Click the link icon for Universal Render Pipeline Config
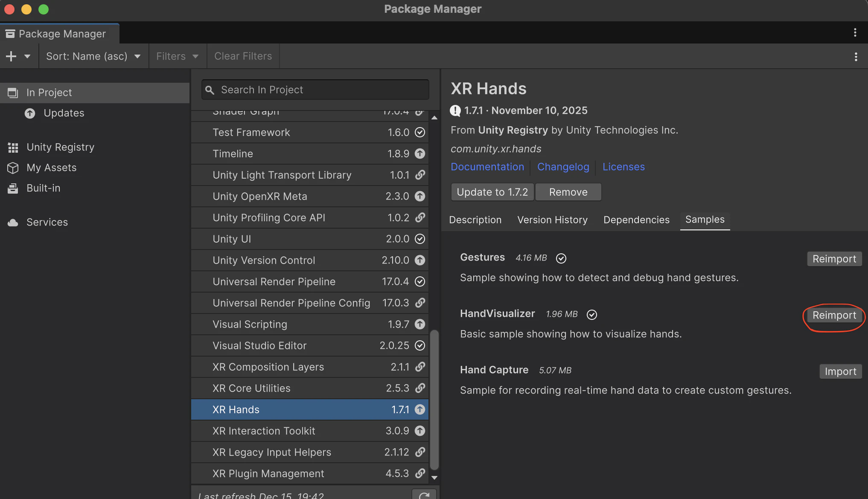868x499 pixels. [420, 303]
